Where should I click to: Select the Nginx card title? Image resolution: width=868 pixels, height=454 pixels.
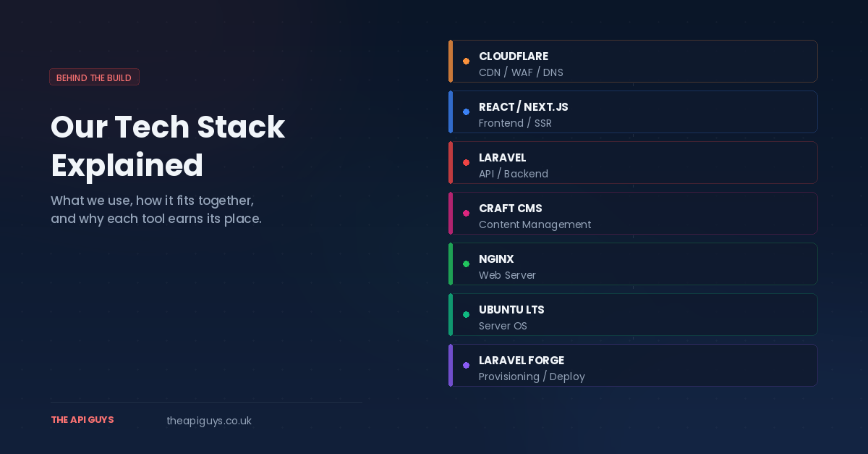pyautogui.click(x=496, y=259)
